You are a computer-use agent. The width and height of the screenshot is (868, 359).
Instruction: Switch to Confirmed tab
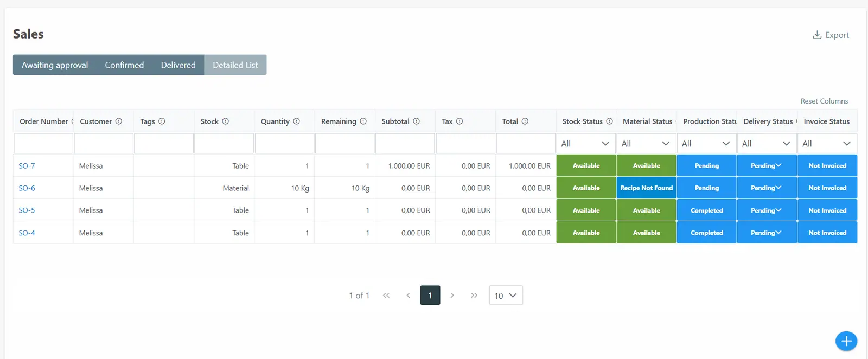124,65
